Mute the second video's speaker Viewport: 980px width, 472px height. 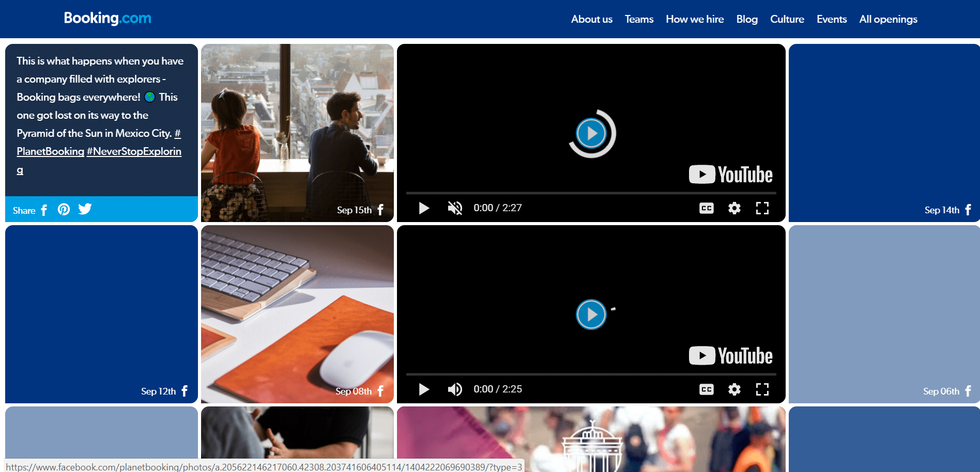tap(455, 389)
